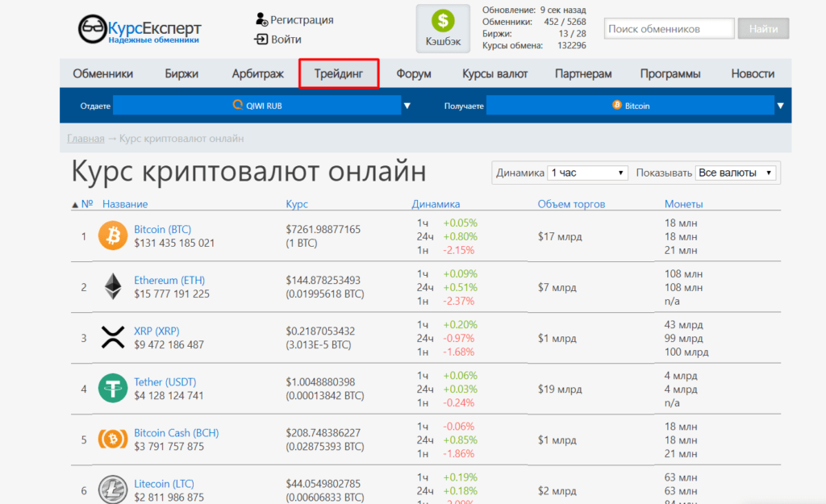Click the Главная breadcrumb link

pos(86,139)
